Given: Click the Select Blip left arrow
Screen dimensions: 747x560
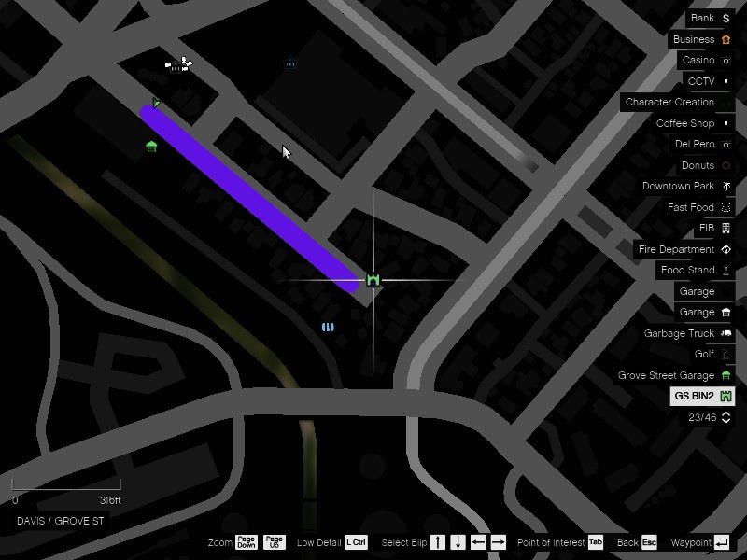Looking at the screenshot, I should tap(478, 542).
